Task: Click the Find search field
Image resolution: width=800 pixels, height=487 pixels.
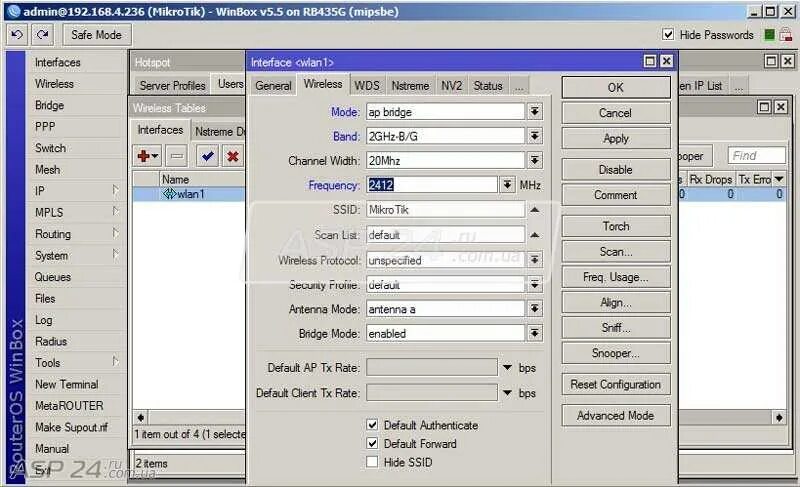Action: tap(757, 156)
